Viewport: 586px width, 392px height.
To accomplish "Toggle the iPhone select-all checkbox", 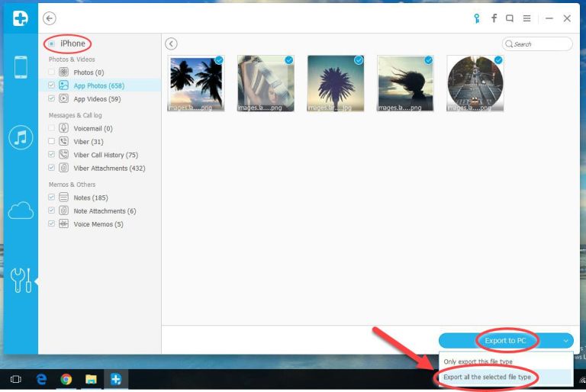I will pos(52,43).
